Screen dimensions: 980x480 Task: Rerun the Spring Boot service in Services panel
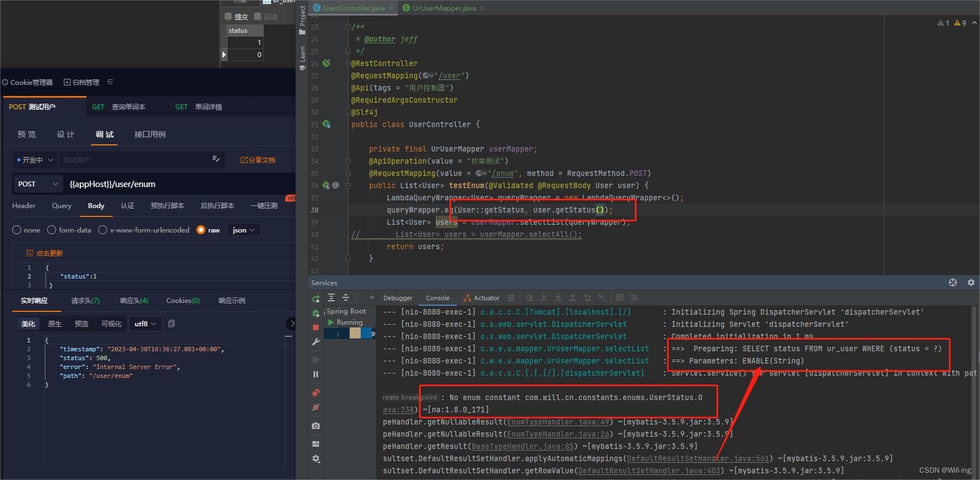316,299
